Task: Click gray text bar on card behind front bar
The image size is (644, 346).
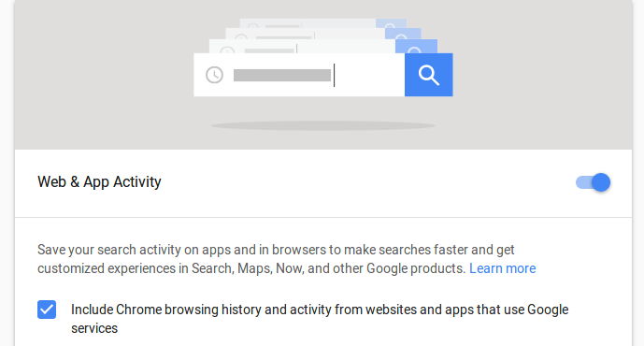Action: (269, 50)
